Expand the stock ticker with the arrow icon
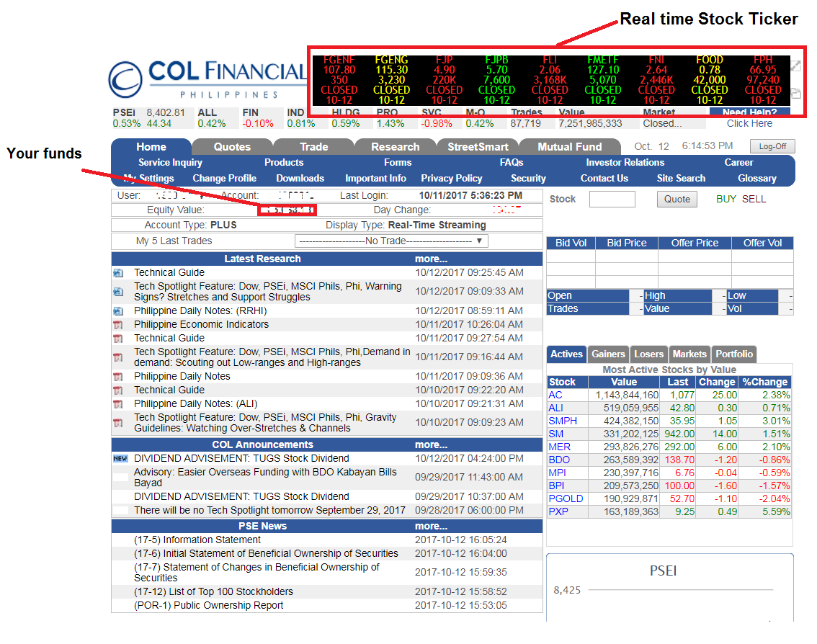Image resolution: width=817 pixels, height=644 pixels. coord(795,66)
